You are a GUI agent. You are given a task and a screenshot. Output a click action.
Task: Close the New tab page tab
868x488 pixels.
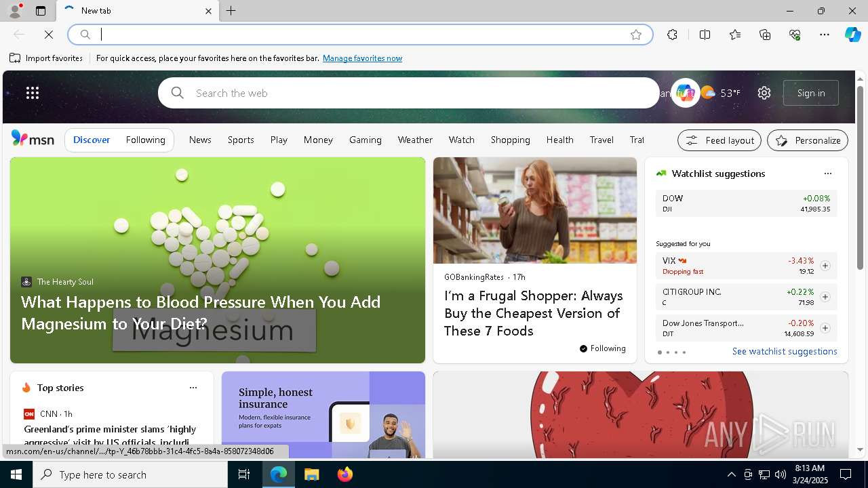[x=208, y=11]
